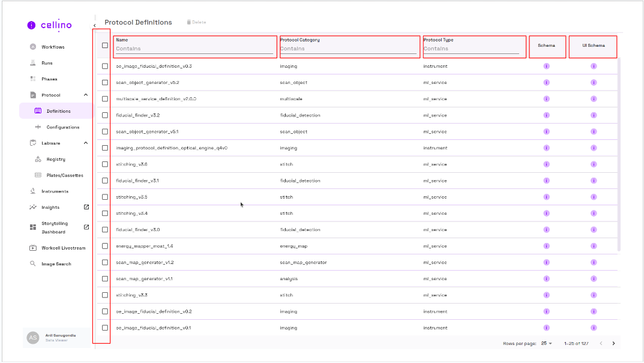Open Storytelling Dashboard external link icon
Image resolution: width=644 pixels, height=363 pixels.
click(x=86, y=227)
